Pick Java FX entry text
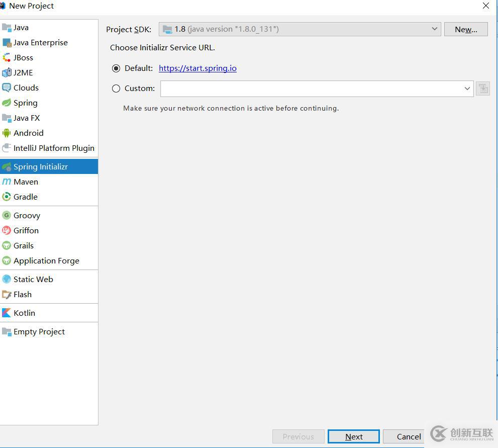 point(27,118)
